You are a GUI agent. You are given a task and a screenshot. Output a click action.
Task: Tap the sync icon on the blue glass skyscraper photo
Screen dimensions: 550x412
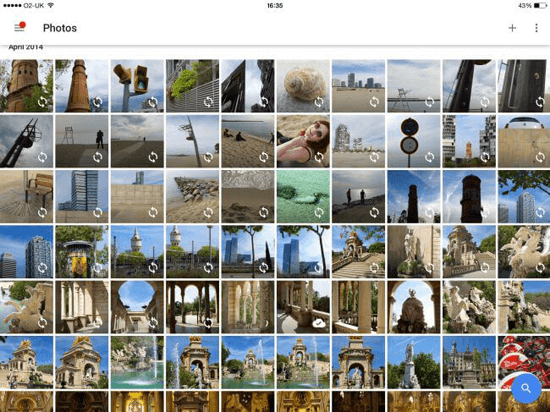coord(98,212)
